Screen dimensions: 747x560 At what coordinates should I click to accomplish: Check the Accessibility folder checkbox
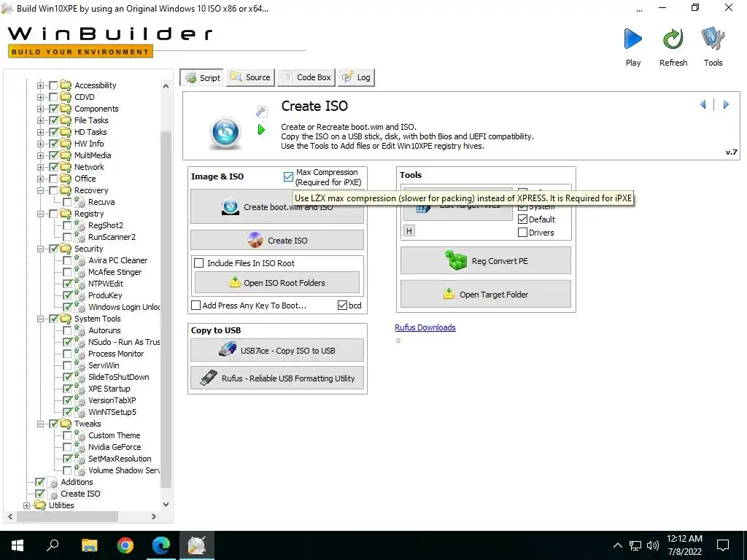[x=54, y=85]
